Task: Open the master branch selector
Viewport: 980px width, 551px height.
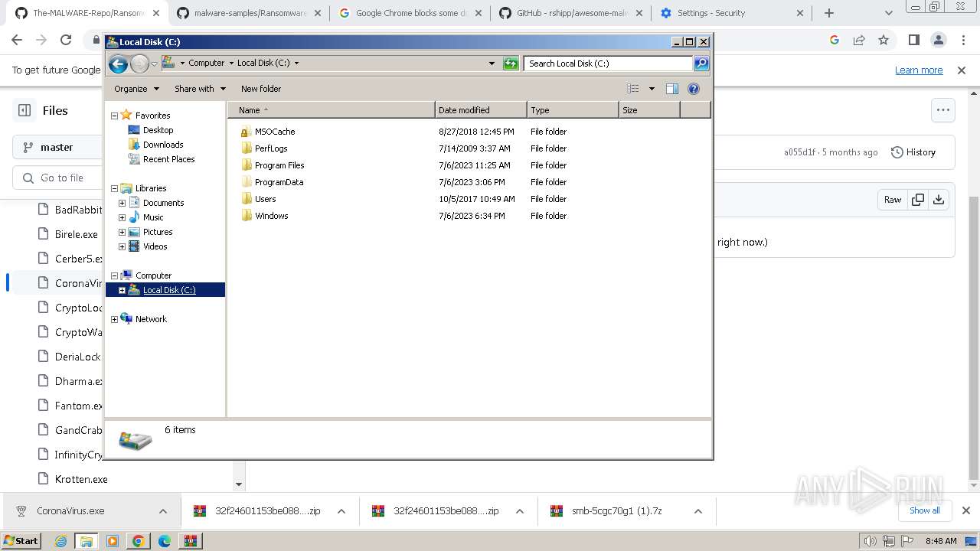Action: [x=57, y=147]
